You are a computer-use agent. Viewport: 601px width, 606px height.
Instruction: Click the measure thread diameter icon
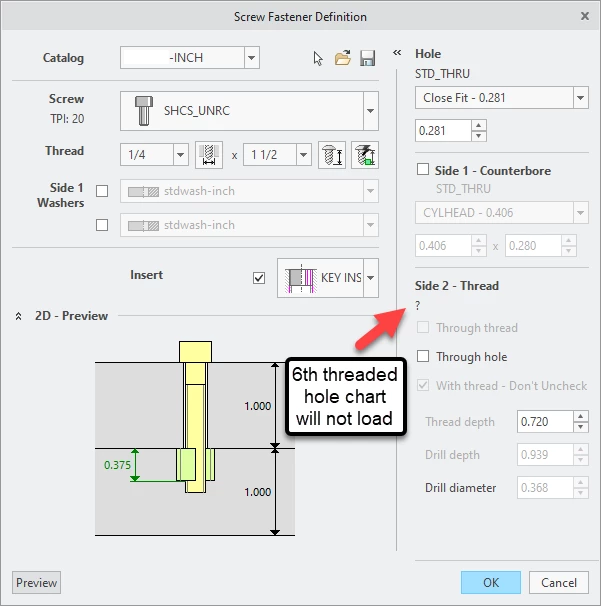[x=209, y=155]
